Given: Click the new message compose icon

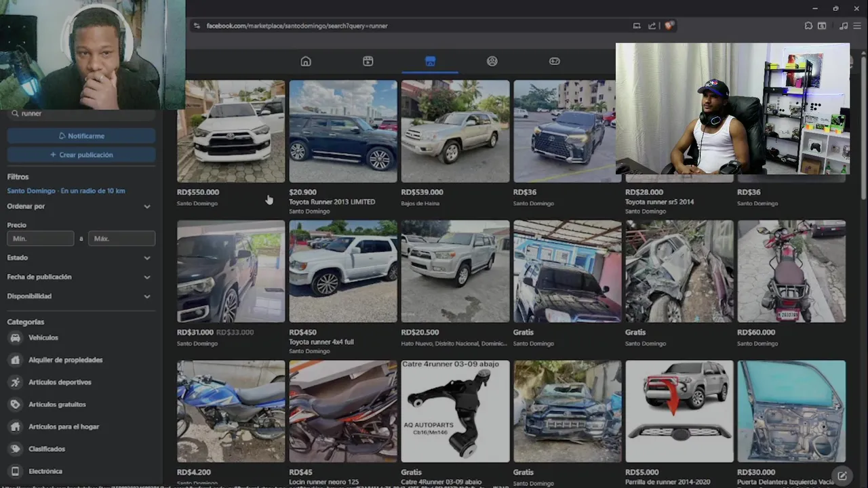Looking at the screenshot, I should pos(842,476).
